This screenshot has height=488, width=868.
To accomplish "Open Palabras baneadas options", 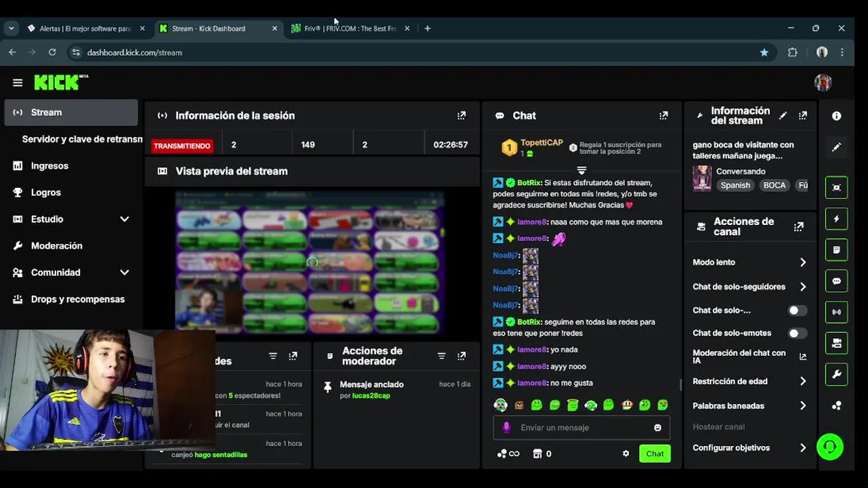I will (749, 406).
